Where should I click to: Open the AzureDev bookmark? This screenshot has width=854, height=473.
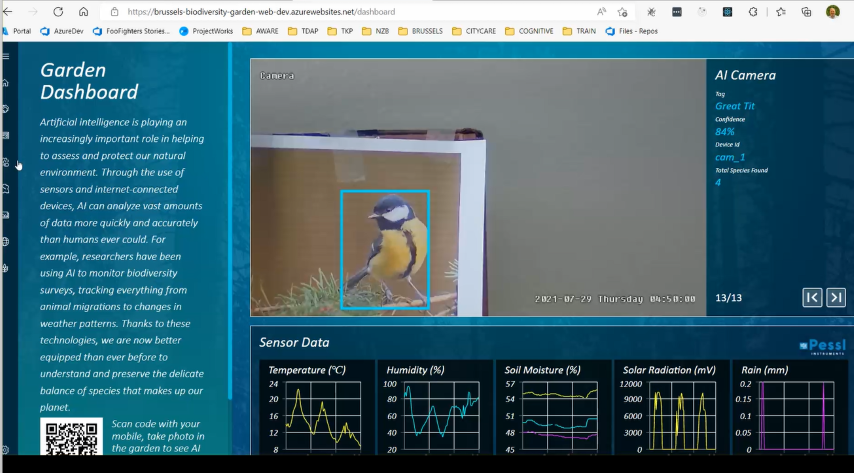pos(62,31)
